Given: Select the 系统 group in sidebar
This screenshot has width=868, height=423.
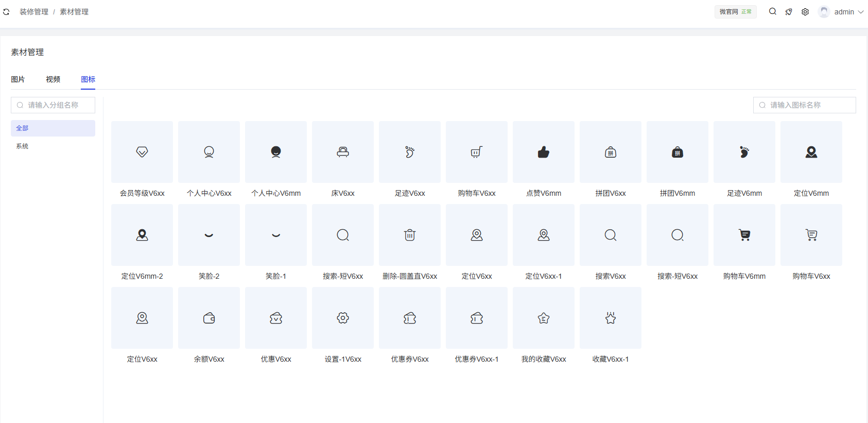Looking at the screenshot, I should click(x=22, y=146).
